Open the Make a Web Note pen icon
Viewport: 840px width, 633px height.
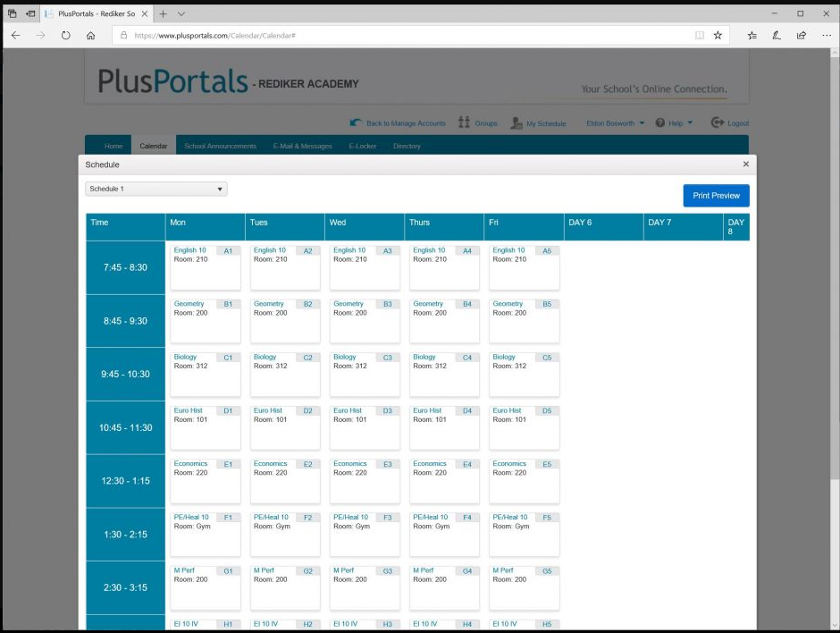(776, 35)
